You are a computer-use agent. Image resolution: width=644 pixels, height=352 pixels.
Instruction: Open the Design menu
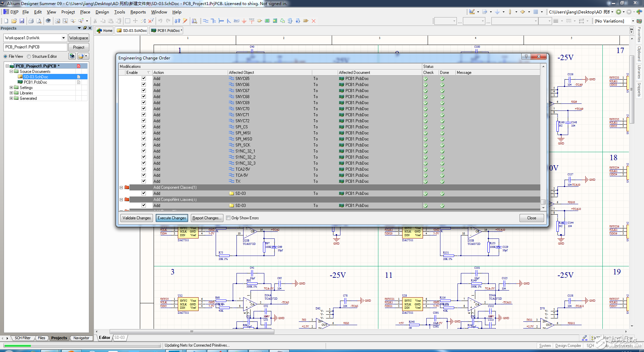[102, 12]
